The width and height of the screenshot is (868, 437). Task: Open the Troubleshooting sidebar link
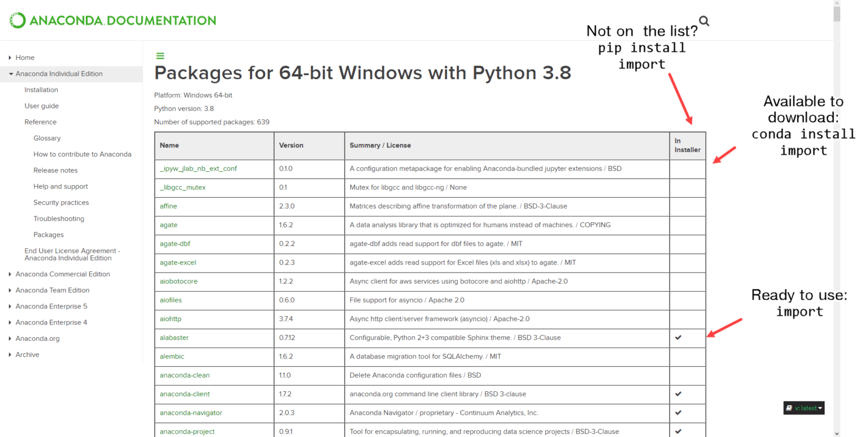pyautogui.click(x=59, y=219)
